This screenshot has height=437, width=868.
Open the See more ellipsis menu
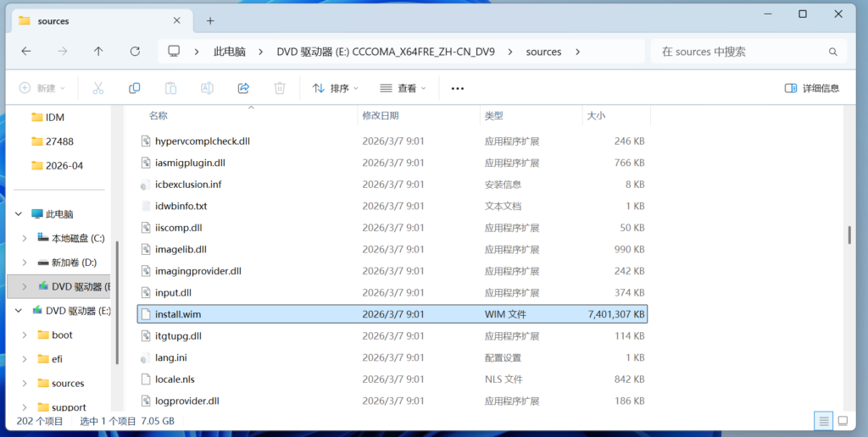(x=458, y=88)
